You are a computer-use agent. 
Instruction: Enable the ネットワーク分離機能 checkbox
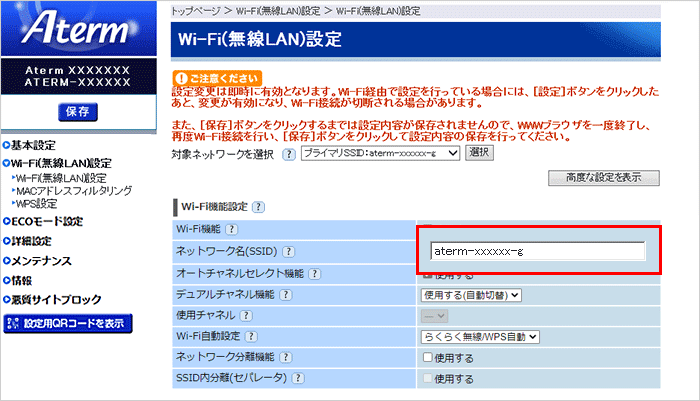click(428, 357)
